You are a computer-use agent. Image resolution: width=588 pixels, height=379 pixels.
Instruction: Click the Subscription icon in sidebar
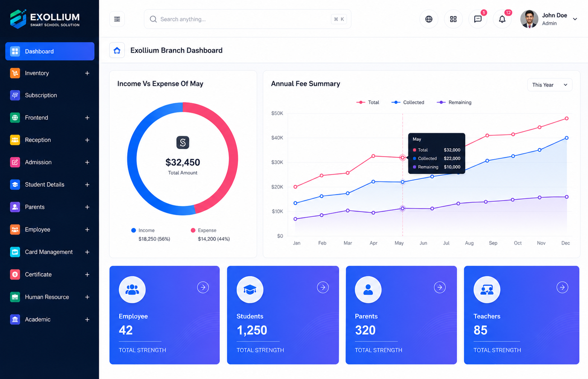(x=15, y=95)
